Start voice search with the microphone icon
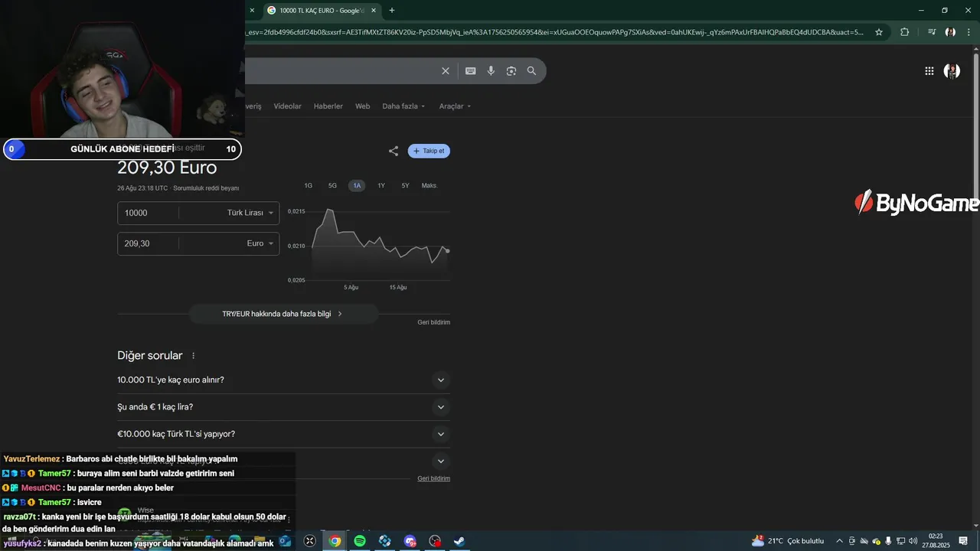The height and width of the screenshot is (551, 980). point(491,71)
